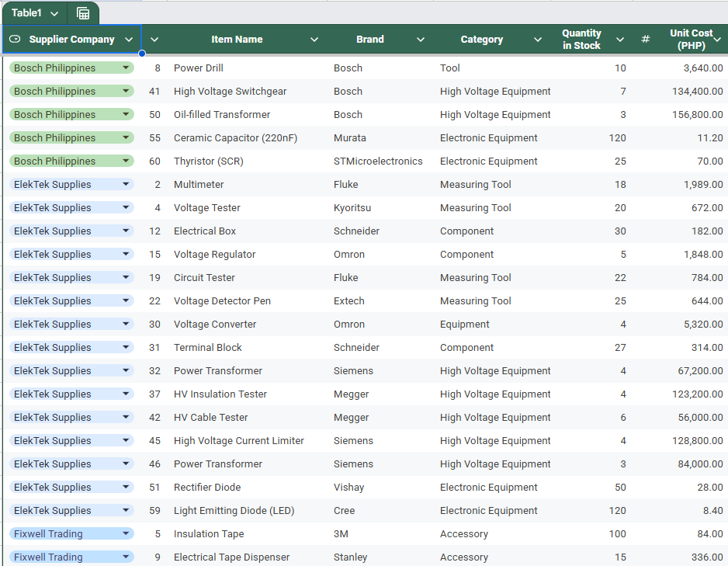The image size is (728, 566).
Task: Open supplier chip for Ceramic Capacitor (220nF) row
Action: [71, 138]
